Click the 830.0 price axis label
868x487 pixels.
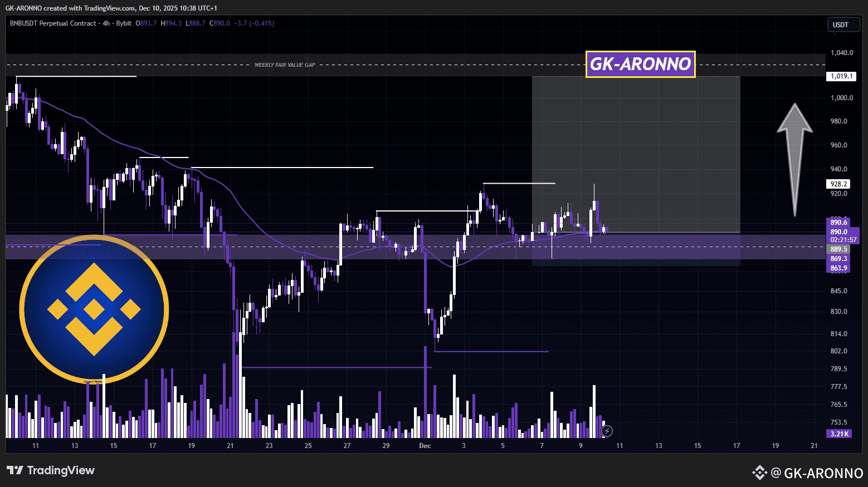click(839, 312)
